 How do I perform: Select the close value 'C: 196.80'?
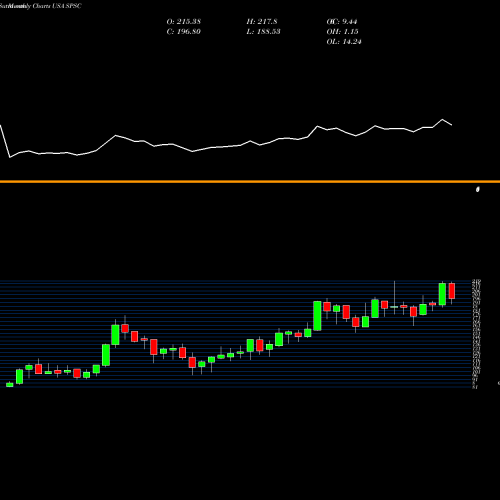[184, 32]
